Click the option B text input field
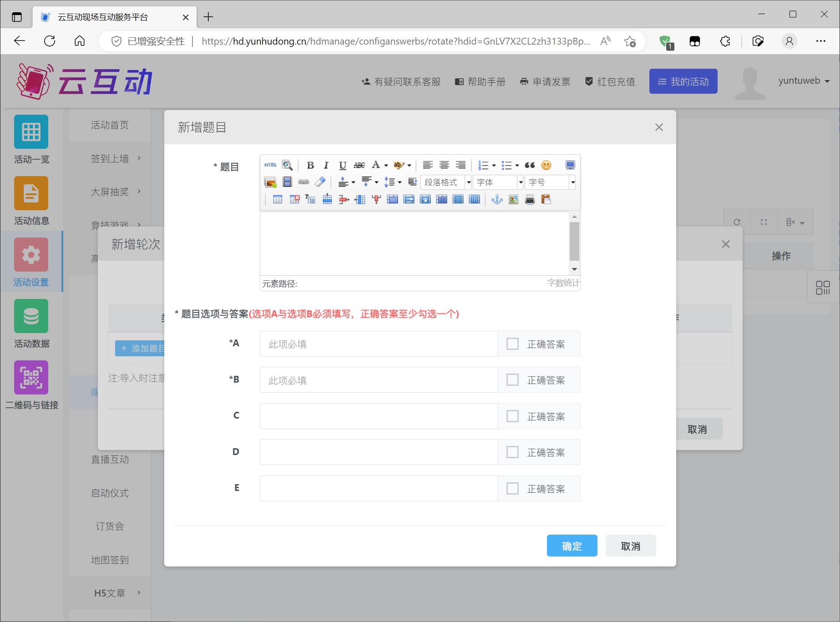Image resolution: width=840 pixels, height=622 pixels. pyautogui.click(x=379, y=380)
